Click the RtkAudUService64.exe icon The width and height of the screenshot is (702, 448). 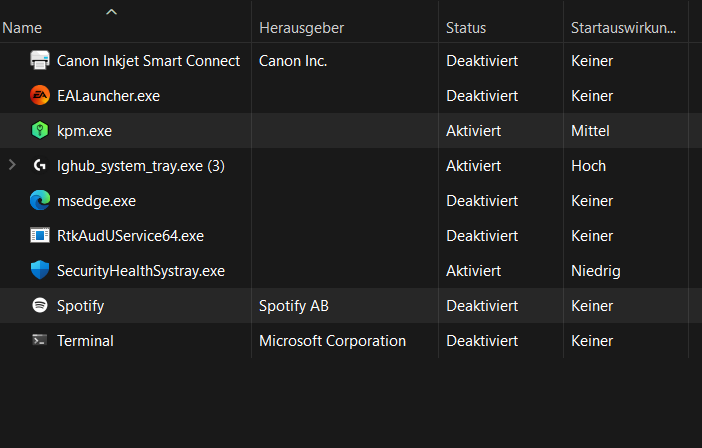pyautogui.click(x=40, y=236)
